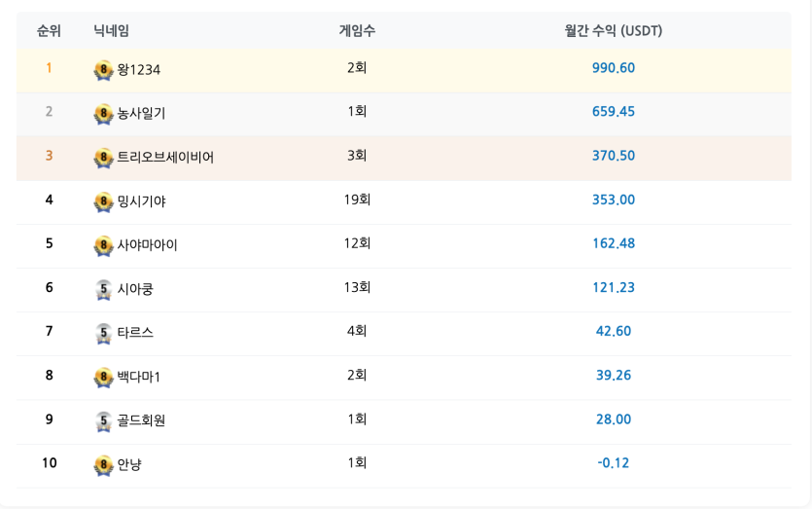Image resolution: width=812 pixels, height=509 pixels.
Task: Click monthly profit value 659.45
Action: coord(614,112)
